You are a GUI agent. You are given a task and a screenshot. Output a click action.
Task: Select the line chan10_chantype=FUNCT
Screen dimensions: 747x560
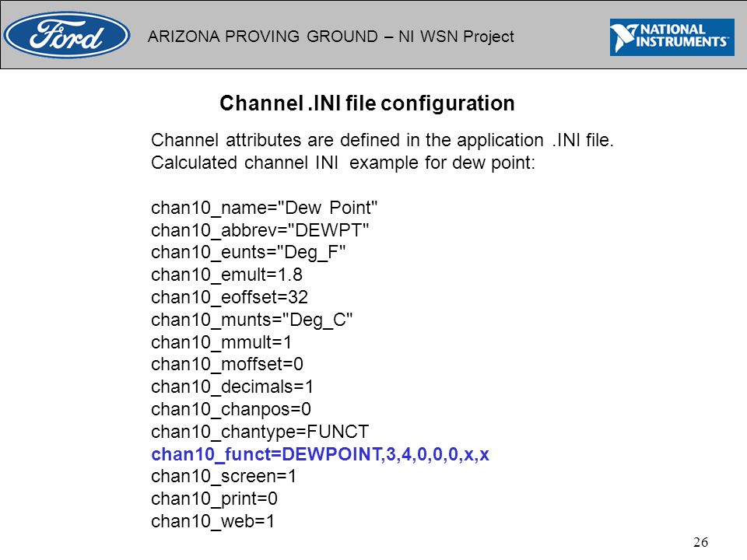point(260,432)
